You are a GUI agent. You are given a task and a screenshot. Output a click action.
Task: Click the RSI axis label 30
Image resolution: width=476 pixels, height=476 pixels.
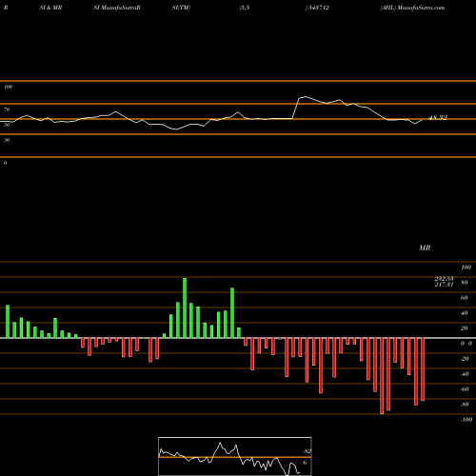(7, 140)
